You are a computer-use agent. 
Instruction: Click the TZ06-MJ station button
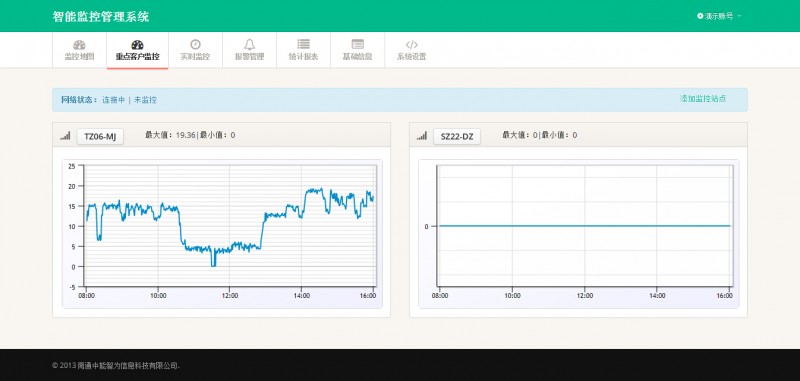pyautogui.click(x=100, y=136)
